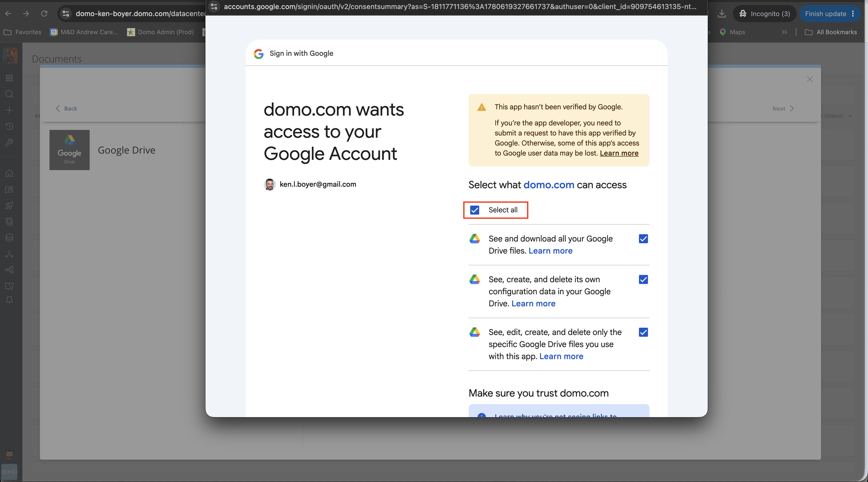
Task: Open Learn more for specific Drive files
Action: pyautogui.click(x=561, y=356)
